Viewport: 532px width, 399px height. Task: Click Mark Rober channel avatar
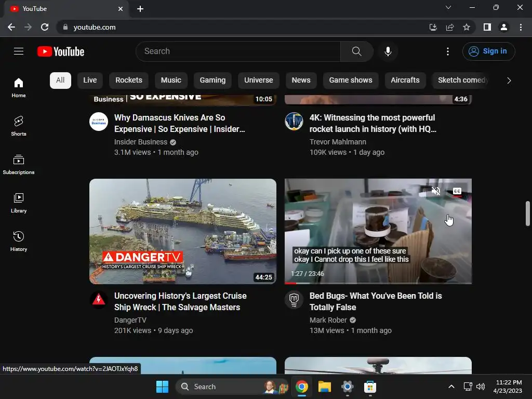[294, 300]
